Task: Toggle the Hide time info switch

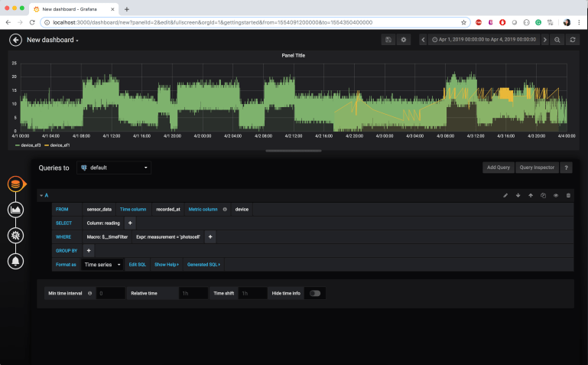Action: (x=315, y=293)
